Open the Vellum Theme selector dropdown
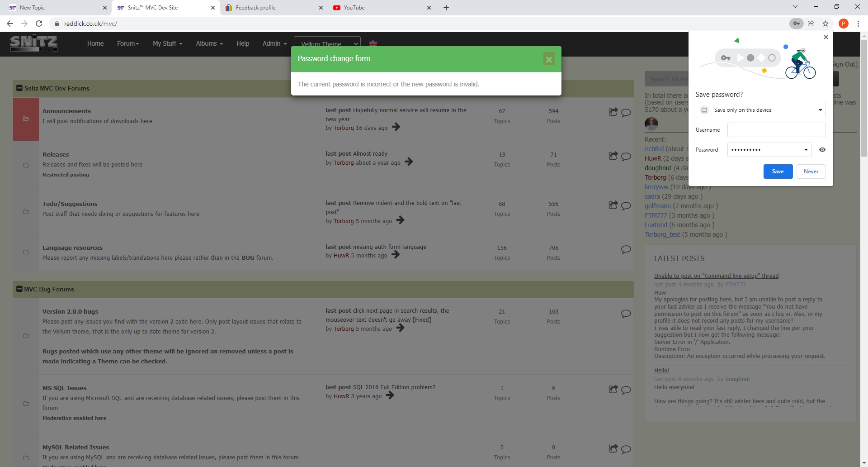The image size is (868, 467). [327, 44]
